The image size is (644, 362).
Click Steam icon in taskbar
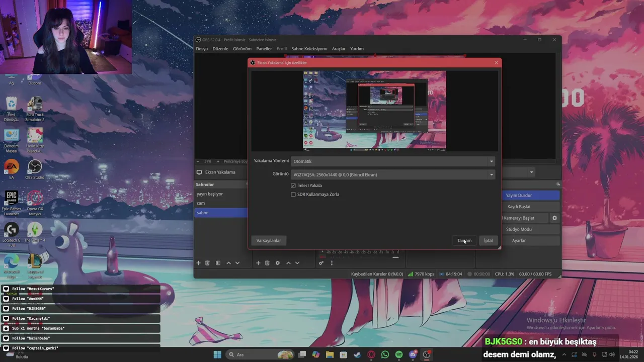[x=357, y=354]
